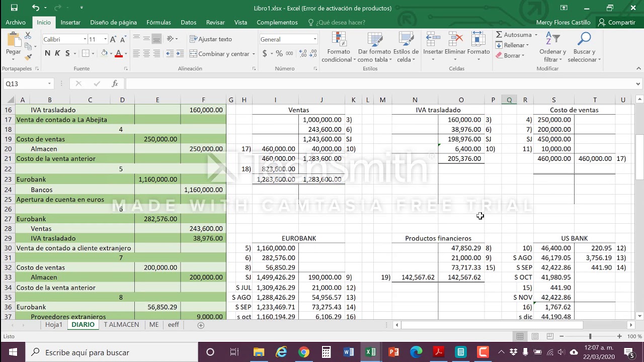Viewport: 644px width, 362px height.
Task: Toggle align text right
Action: tap(156, 53)
